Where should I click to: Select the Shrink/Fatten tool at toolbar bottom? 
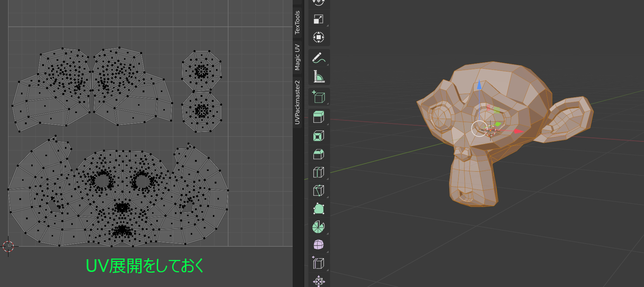click(319, 281)
